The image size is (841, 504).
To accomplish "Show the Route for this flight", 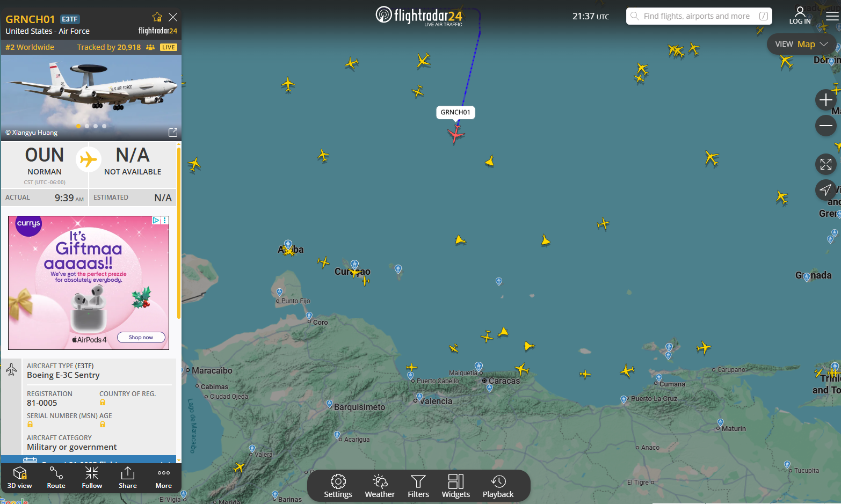I will point(56,477).
